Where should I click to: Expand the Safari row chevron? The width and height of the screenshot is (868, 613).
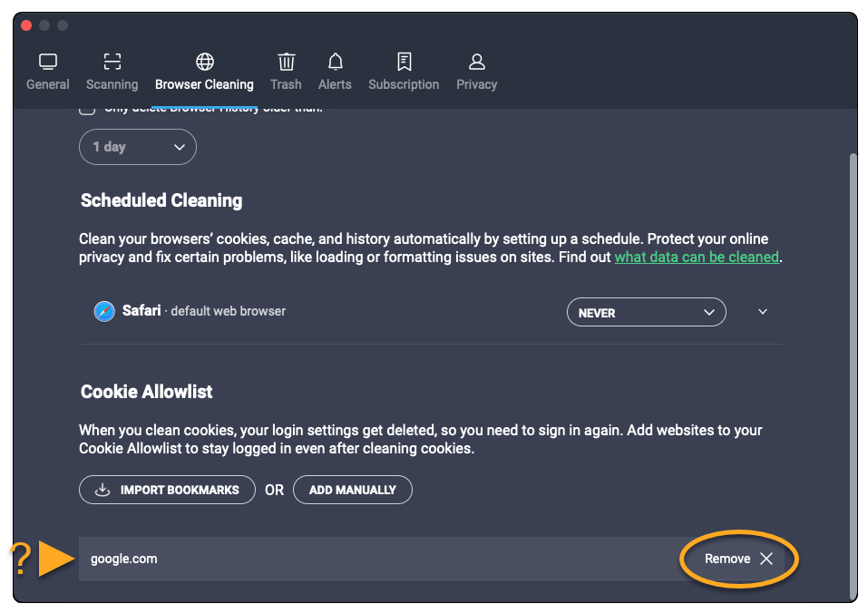coord(763,312)
